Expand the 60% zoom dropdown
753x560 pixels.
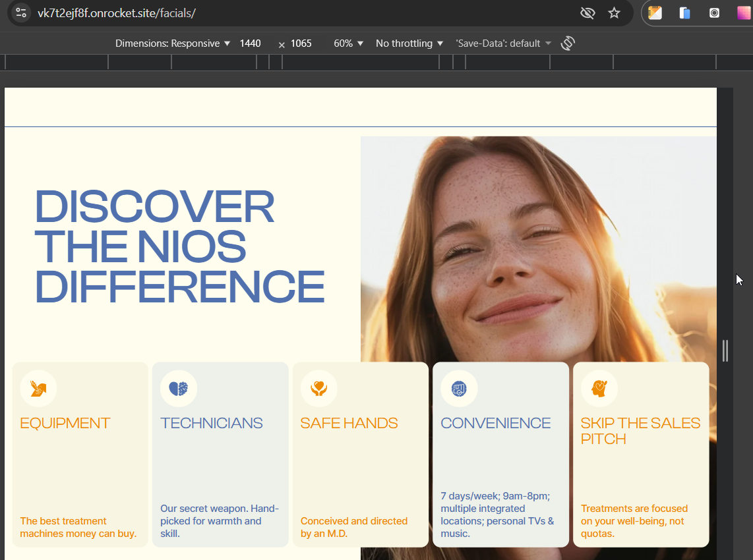click(348, 43)
